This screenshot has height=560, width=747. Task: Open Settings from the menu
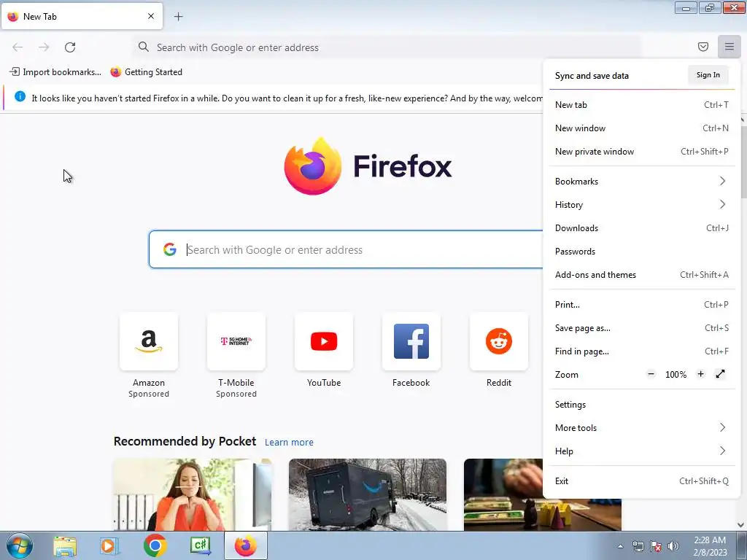(642, 404)
